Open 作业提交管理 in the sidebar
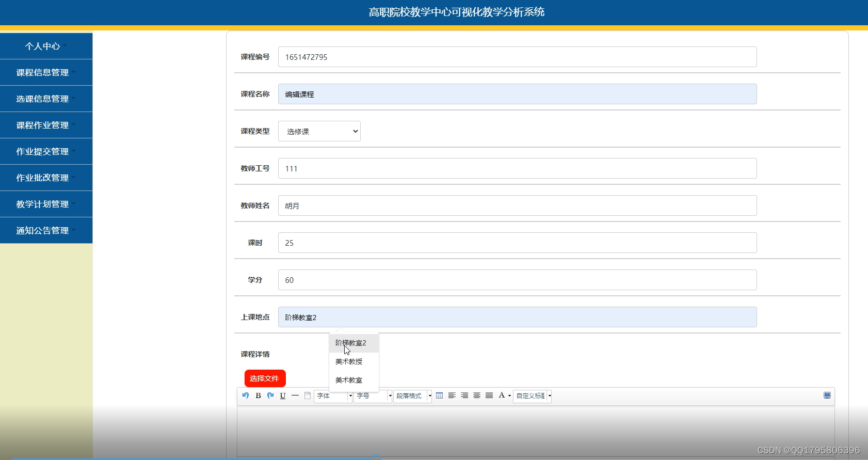 click(x=46, y=151)
